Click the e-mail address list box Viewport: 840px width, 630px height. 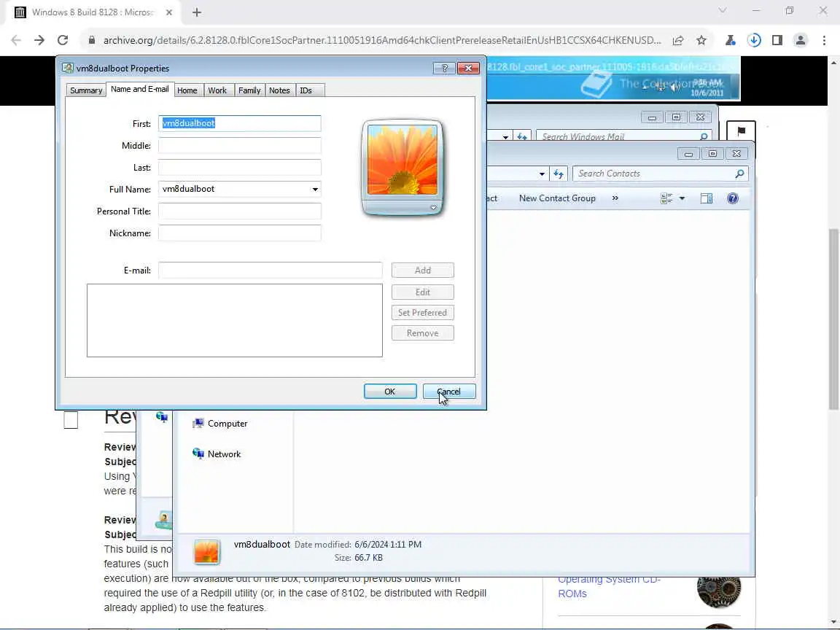tap(235, 320)
